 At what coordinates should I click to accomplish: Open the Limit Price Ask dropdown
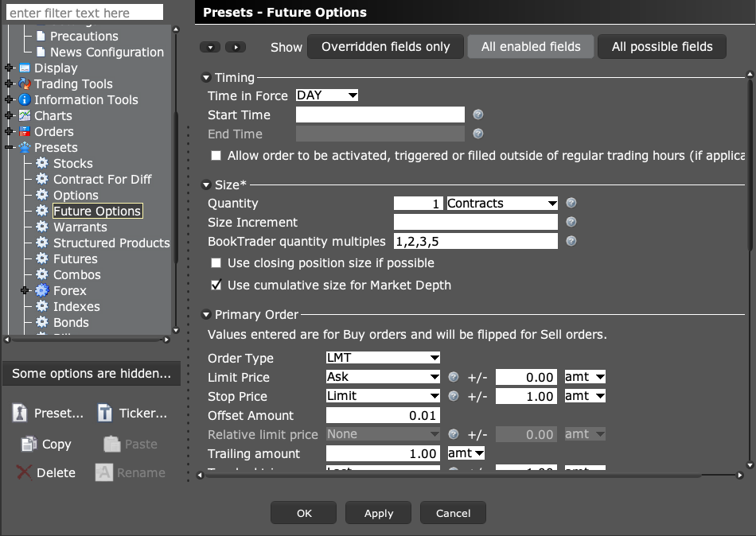point(383,377)
